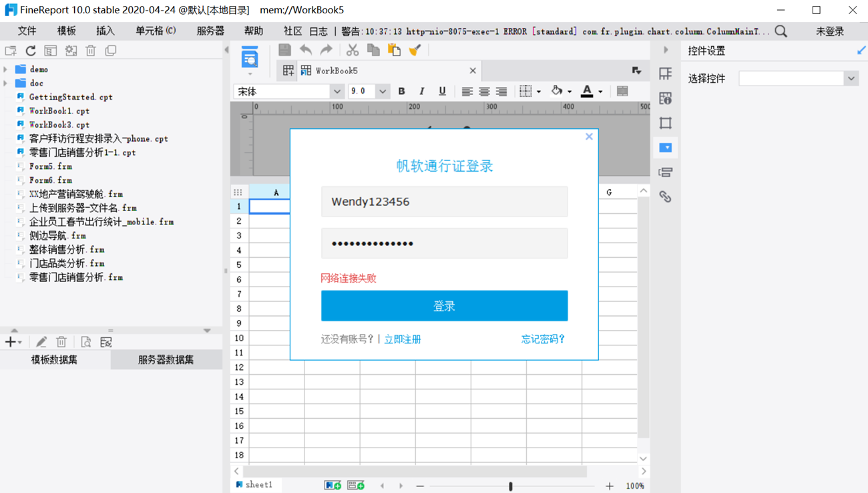Open the 模板 menu

[x=66, y=31]
